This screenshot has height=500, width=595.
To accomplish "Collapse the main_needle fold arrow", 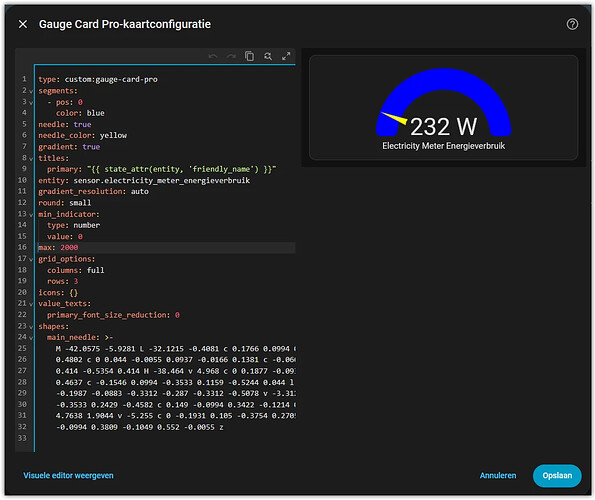I will [x=31, y=337].
